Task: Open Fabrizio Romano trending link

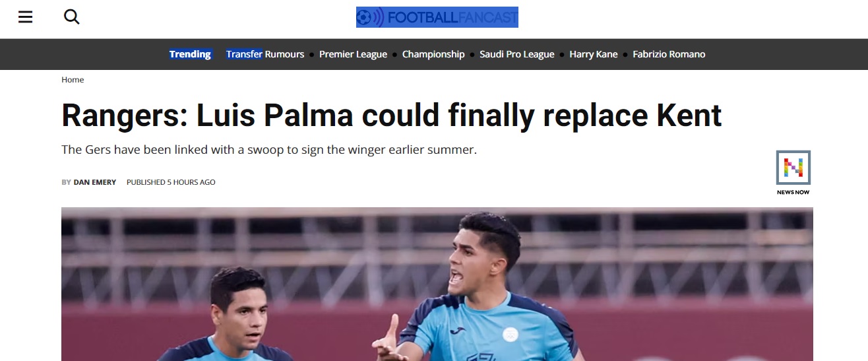Action: [x=669, y=54]
